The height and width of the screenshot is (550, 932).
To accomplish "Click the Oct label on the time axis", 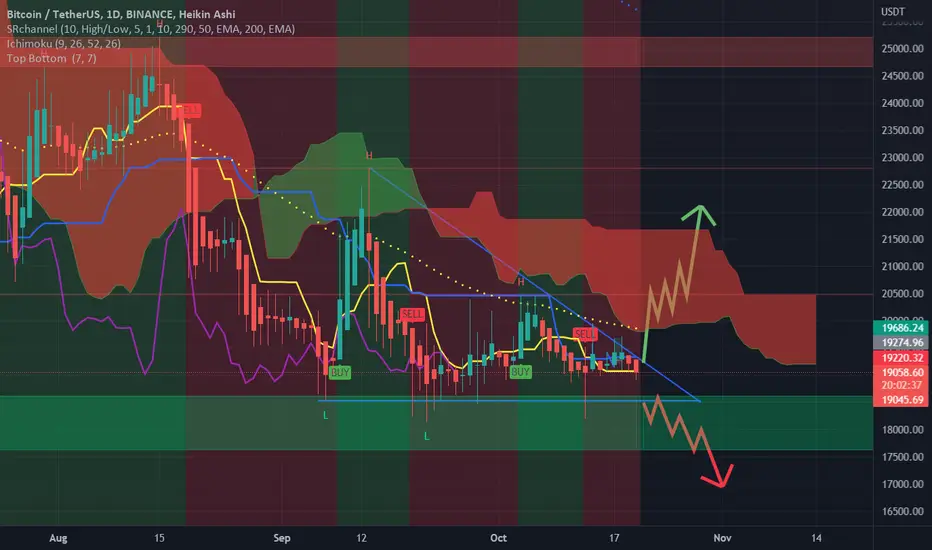I will [498, 538].
